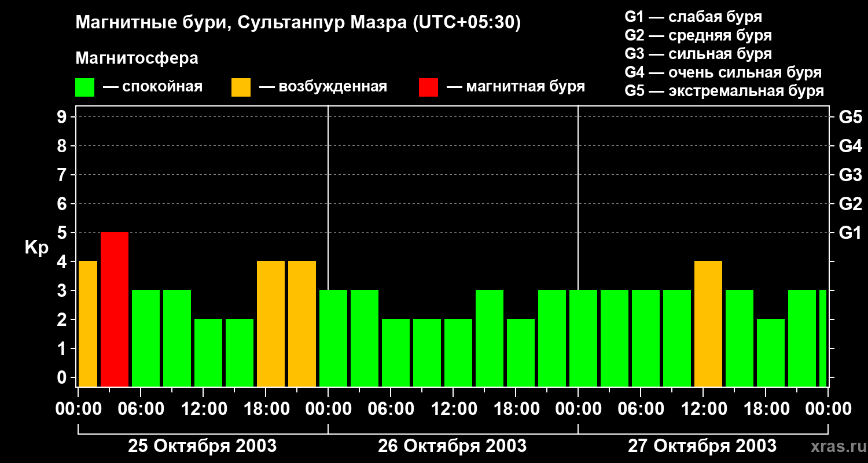Image resolution: width=868 pixels, height=463 pixels.
Task: Click the 'Магнитосфера' heading
Action: point(137,58)
